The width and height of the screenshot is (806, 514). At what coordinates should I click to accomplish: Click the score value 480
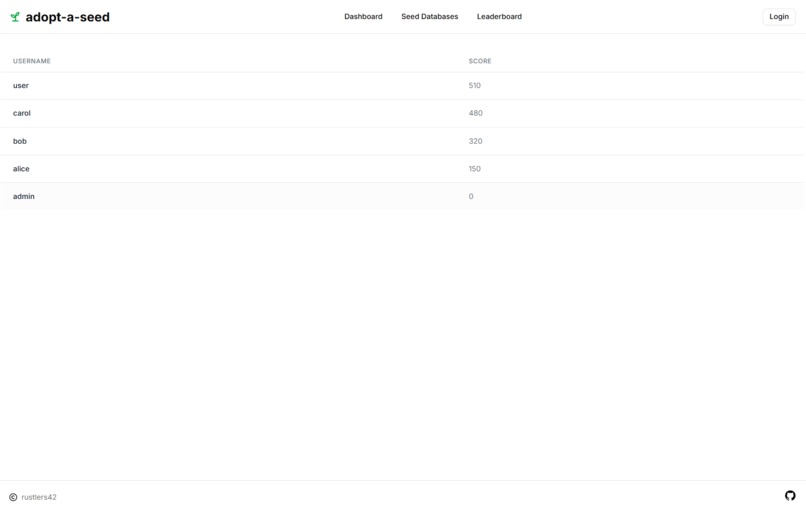coord(475,113)
